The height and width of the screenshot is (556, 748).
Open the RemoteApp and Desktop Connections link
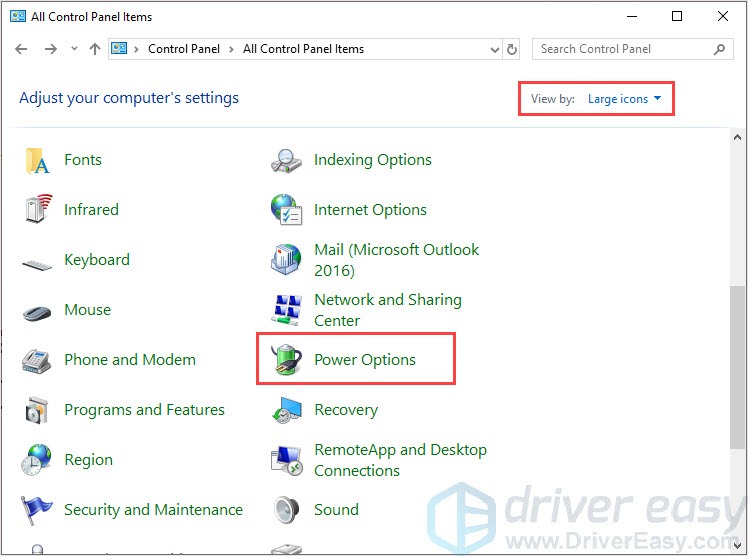pyautogui.click(x=400, y=460)
